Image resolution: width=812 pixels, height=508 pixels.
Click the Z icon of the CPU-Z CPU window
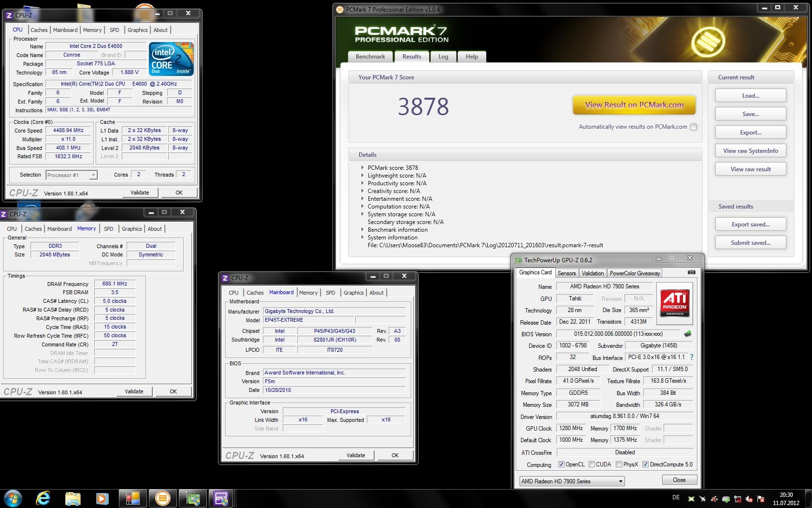(x=10, y=15)
